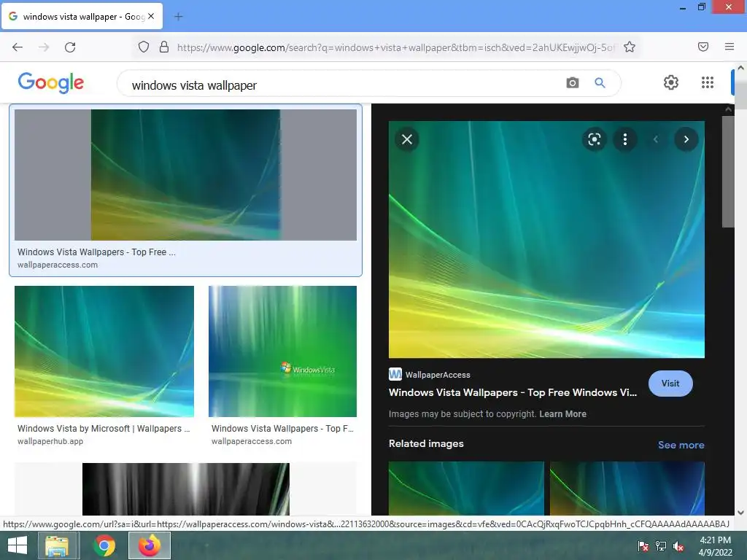Click the page scrollbar down arrow
The width and height of the screenshot is (747, 560).
(741, 513)
